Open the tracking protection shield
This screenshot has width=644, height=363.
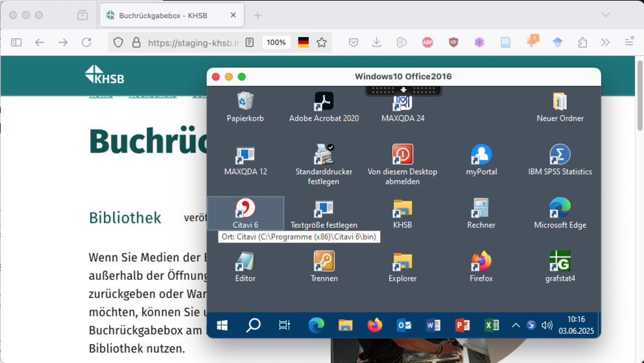[x=118, y=42]
